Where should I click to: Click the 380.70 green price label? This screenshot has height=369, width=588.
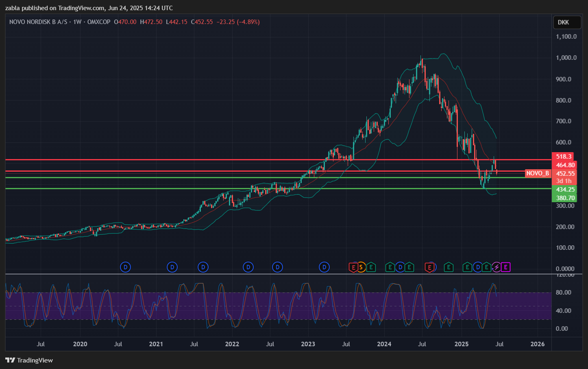click(564, 198)
